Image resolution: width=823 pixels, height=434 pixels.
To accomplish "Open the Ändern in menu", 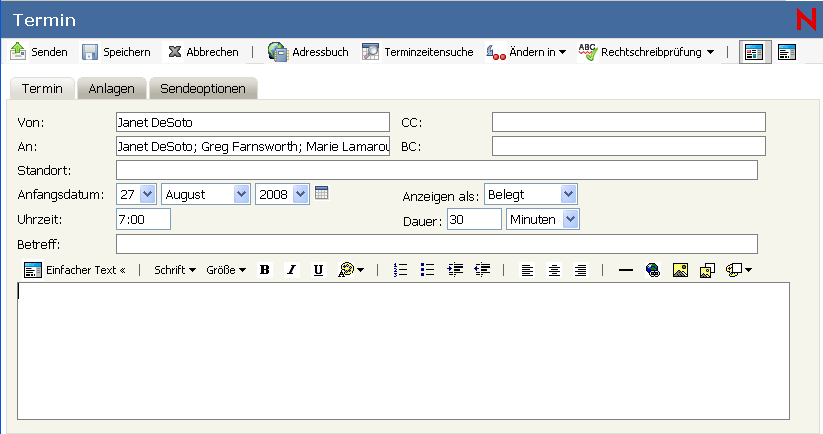I will [526, 52].
